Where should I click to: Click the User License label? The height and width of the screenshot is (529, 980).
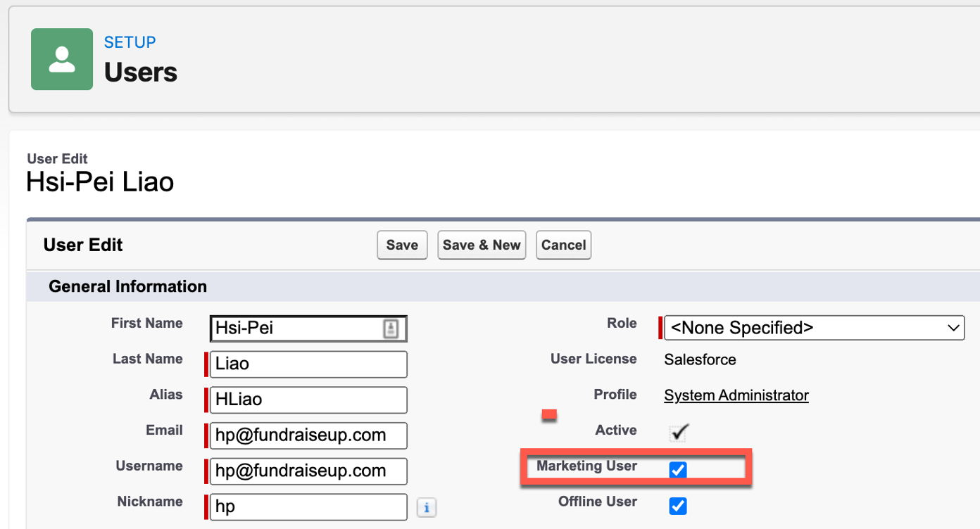coord(593,359)
